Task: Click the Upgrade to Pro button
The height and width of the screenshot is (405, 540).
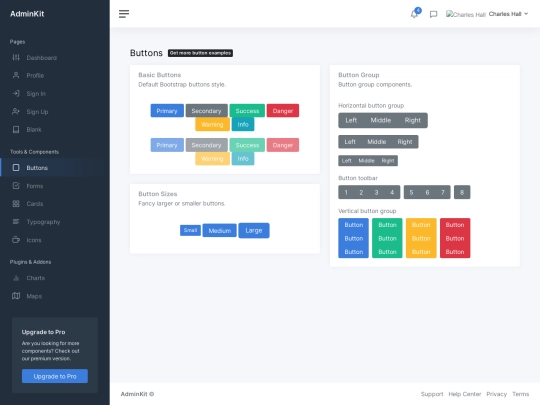Action: (55, 376)
